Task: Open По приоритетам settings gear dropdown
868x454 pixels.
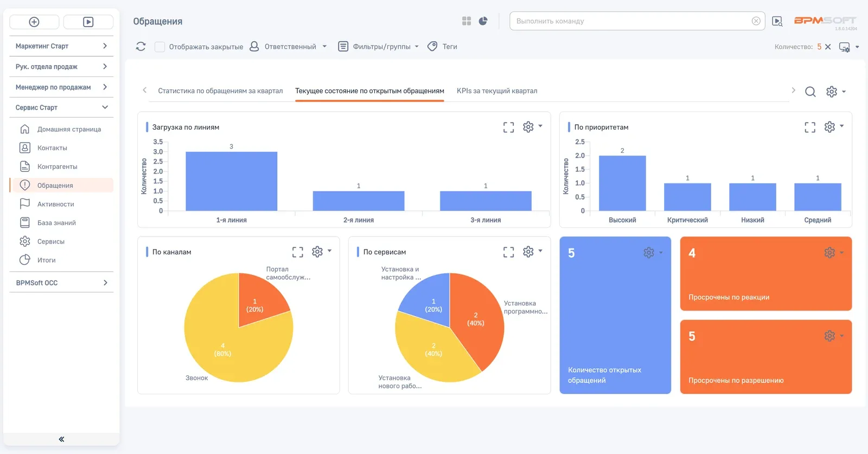Action: pyautogui.click(x=834, y=127)
